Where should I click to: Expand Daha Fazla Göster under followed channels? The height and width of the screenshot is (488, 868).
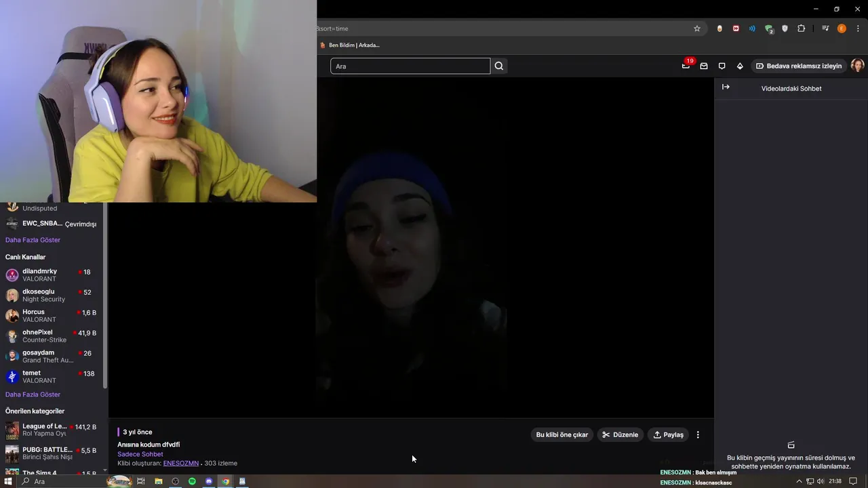(x=33, y=240)
